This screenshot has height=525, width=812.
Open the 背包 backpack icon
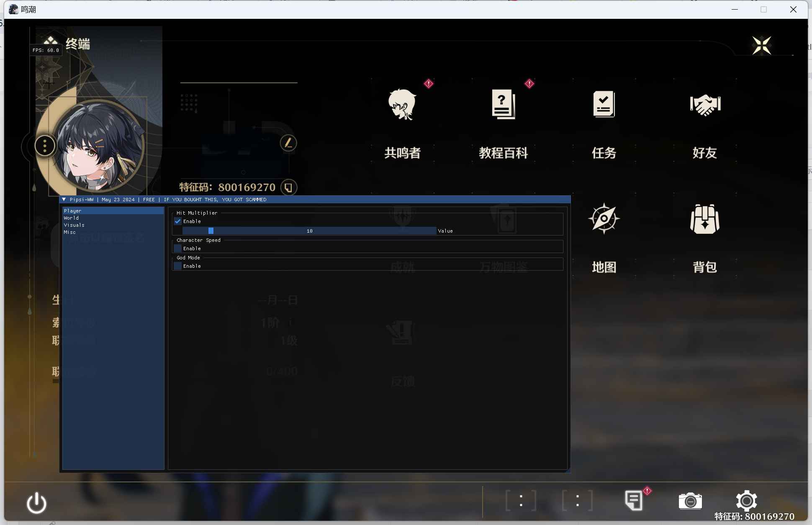coord(705,219)
